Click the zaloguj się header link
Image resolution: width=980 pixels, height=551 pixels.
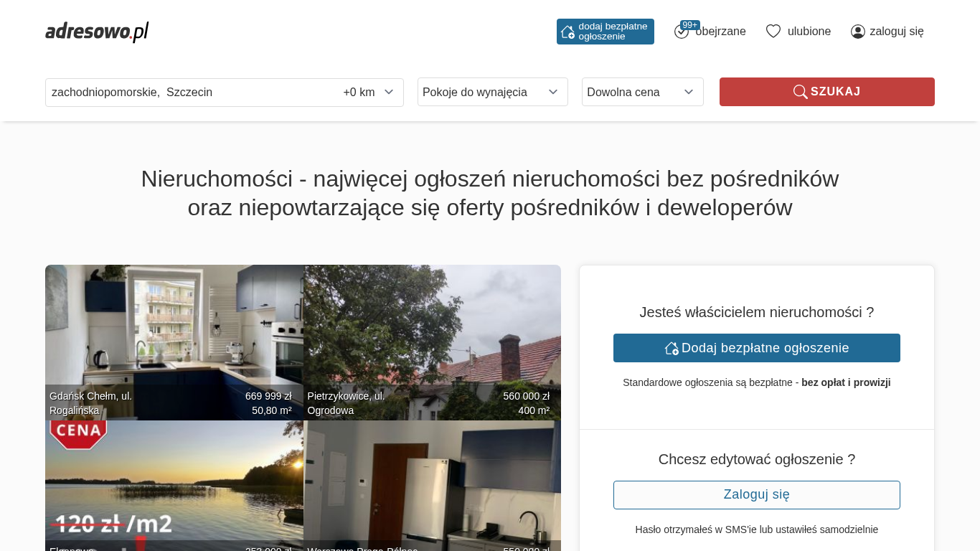pos(896,32)
